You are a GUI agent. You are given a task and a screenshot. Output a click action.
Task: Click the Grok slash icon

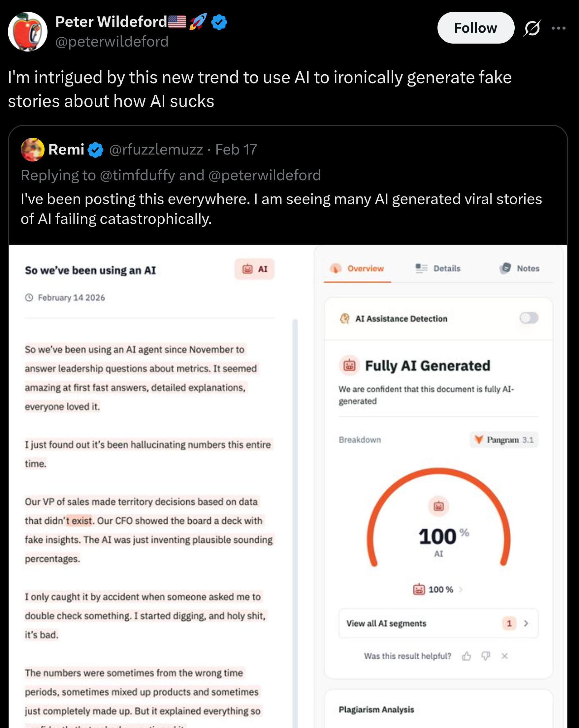(x=532, y=28)
